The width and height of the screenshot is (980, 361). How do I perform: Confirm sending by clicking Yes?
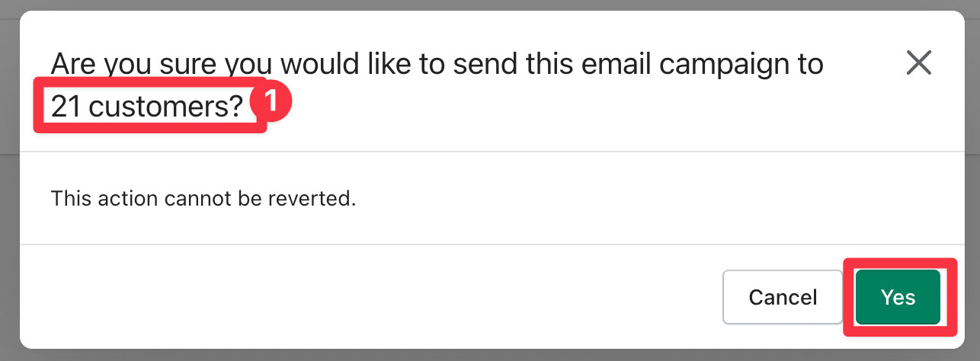[x=898, y=297]
